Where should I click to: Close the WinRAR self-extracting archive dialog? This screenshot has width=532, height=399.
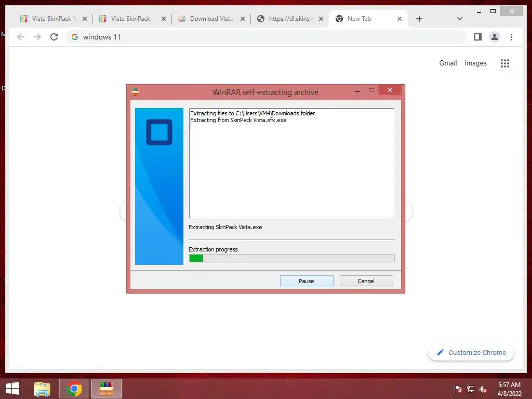[390, 90]
